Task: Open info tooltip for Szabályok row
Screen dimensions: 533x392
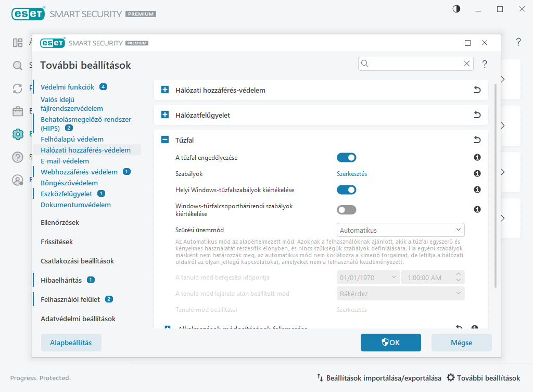Action: 477,173
